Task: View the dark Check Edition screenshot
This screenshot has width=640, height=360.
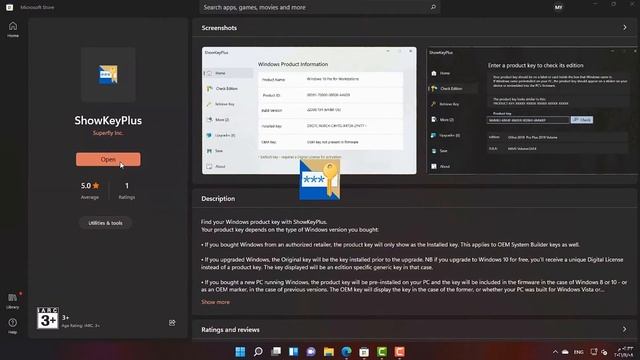Action: [532, 110]
